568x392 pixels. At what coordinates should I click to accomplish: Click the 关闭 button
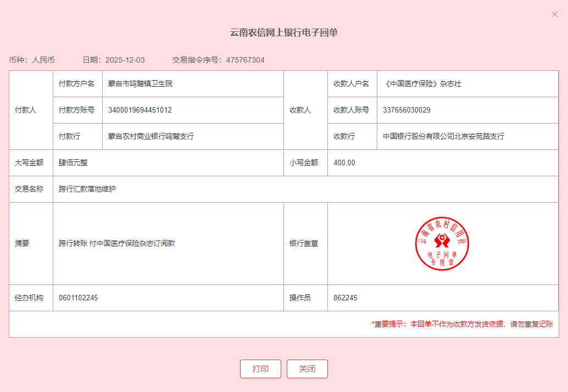307,369
